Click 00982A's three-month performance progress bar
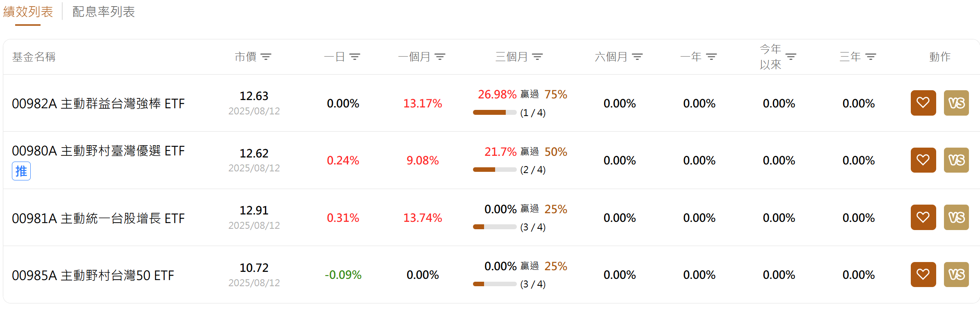This screenshot has height=310, width=980. (494, 112)
